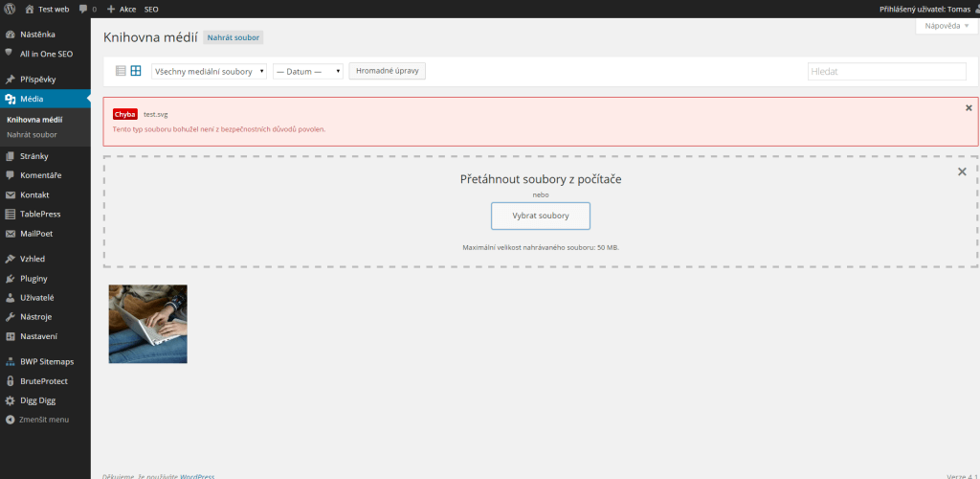Go to Nástěnka dashboard

[x=37, y=34]
